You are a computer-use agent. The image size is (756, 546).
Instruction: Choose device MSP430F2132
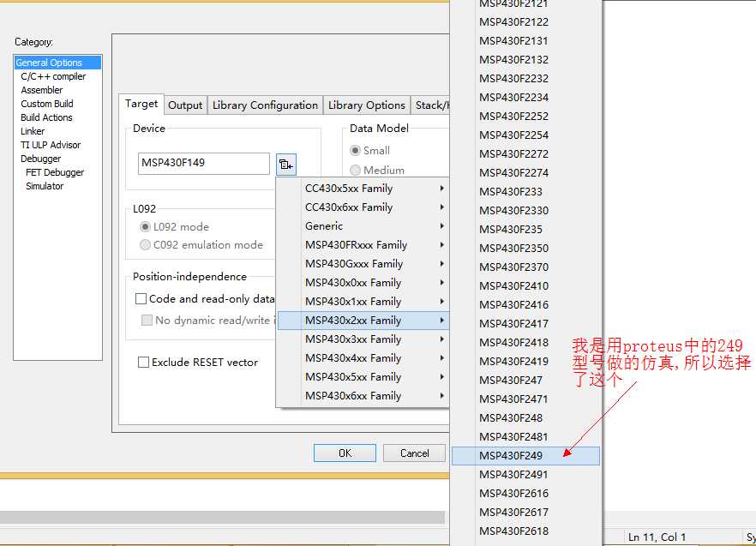click(x=525, y=59)
